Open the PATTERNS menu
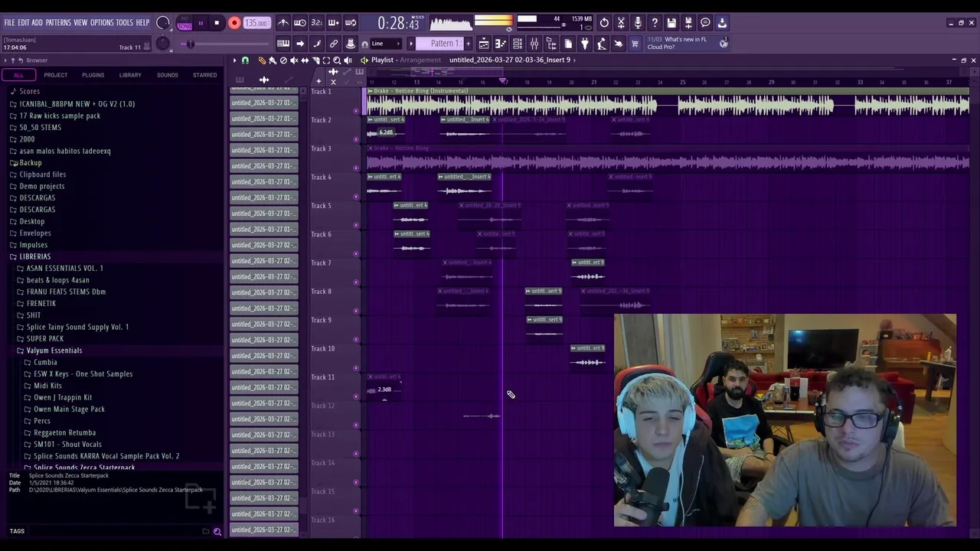This screenshot has height=551, width=980. pyautogui.click(x=58, y=23)
